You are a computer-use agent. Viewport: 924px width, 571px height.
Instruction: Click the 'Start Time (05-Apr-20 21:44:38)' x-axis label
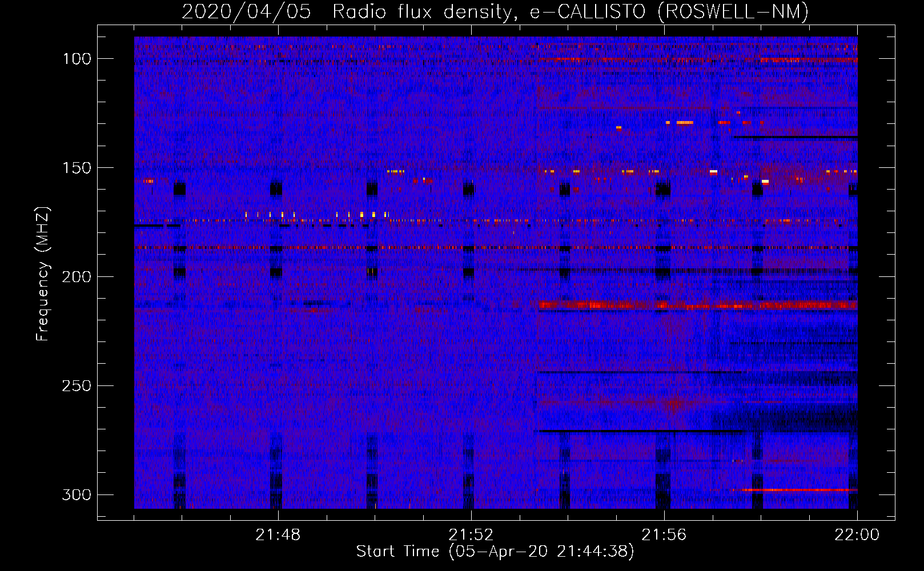[x=495, y=552]
